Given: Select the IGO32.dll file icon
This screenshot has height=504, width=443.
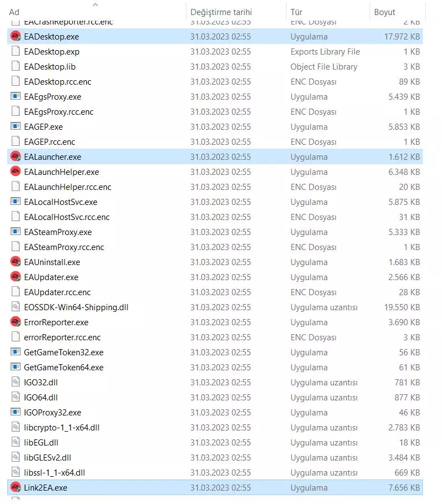Looking at the screenshot, I should click(16, 382).
